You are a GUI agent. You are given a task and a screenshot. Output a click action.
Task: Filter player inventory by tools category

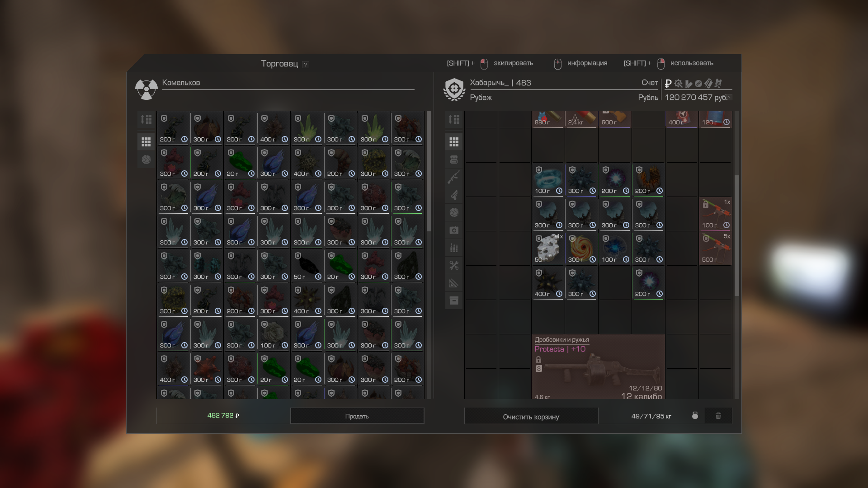click(454, 265)
